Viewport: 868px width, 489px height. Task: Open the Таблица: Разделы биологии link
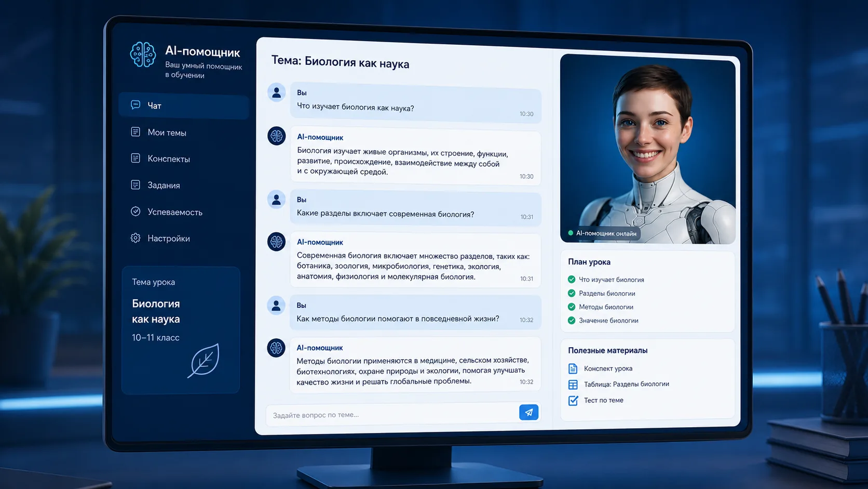point(627,384)
